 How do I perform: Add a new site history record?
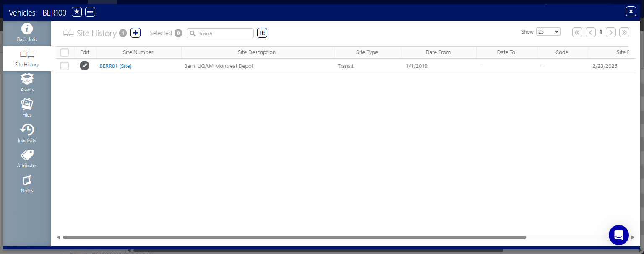[x=136, y=33]
